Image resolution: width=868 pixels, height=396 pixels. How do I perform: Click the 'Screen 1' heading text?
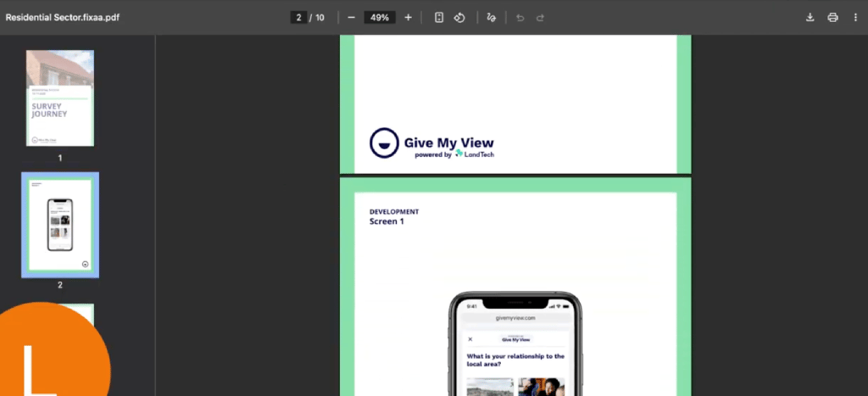click(x=387, y=221)
